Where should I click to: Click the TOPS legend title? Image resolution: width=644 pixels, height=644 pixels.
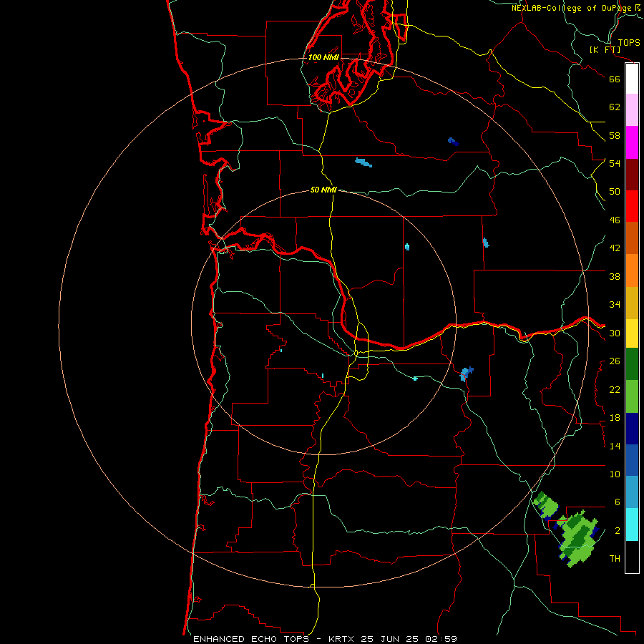point(629,42)
